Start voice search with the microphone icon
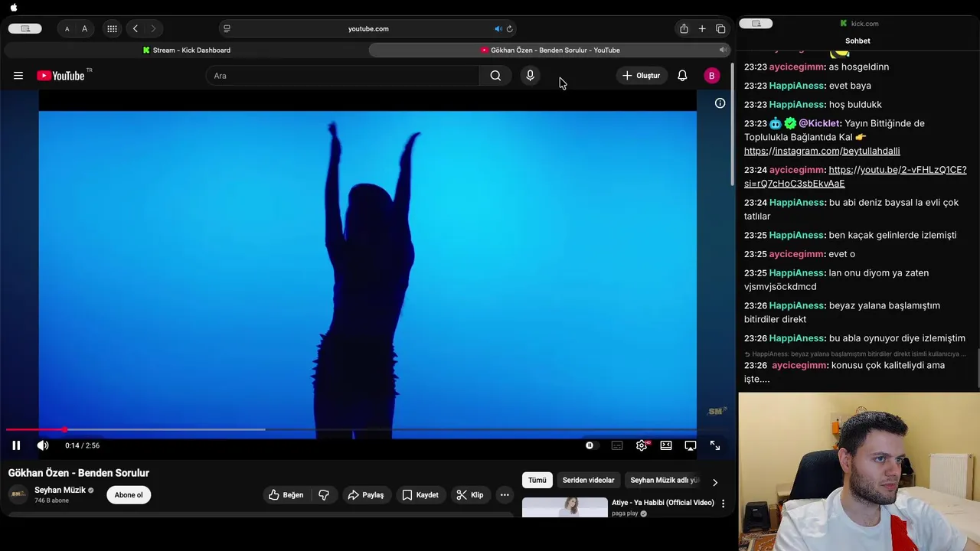 coord(530,76)
